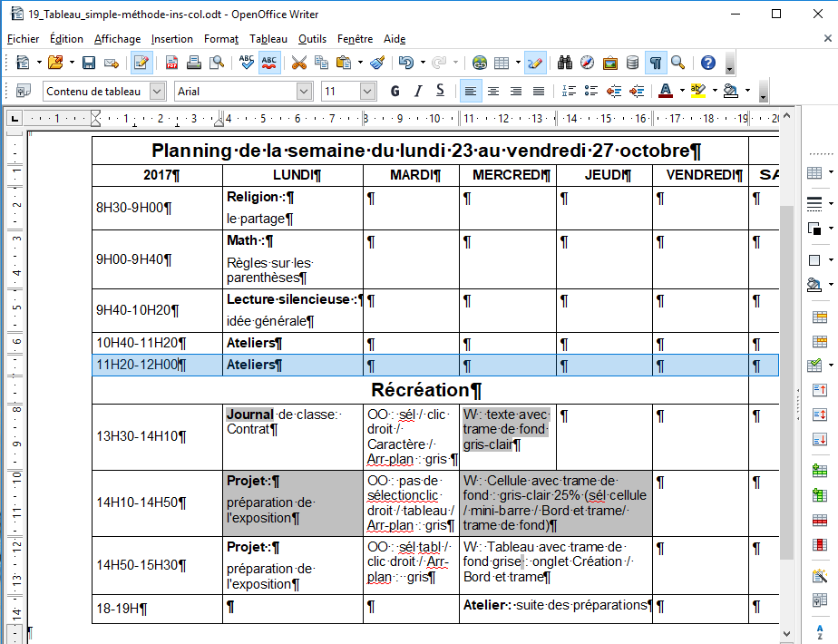The width and height of the screenshot is (838, 644).
Task: Click the Save document icon
Action: 89,63
